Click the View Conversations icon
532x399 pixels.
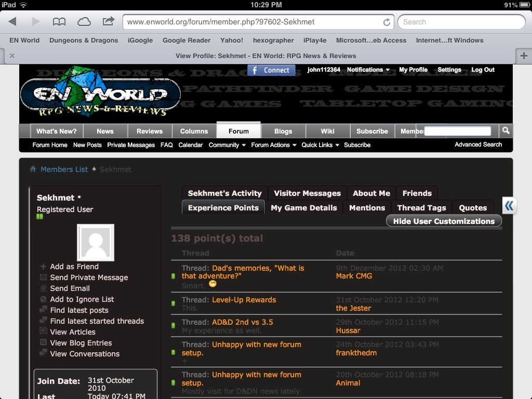[x=43, y=353]
